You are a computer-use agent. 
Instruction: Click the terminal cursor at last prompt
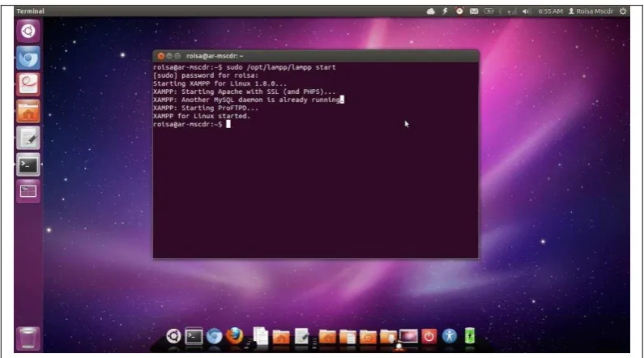[228, 124]
